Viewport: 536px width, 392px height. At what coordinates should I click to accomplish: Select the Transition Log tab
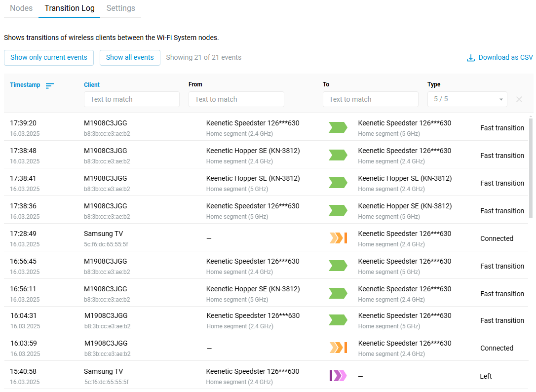click(69, 8)
